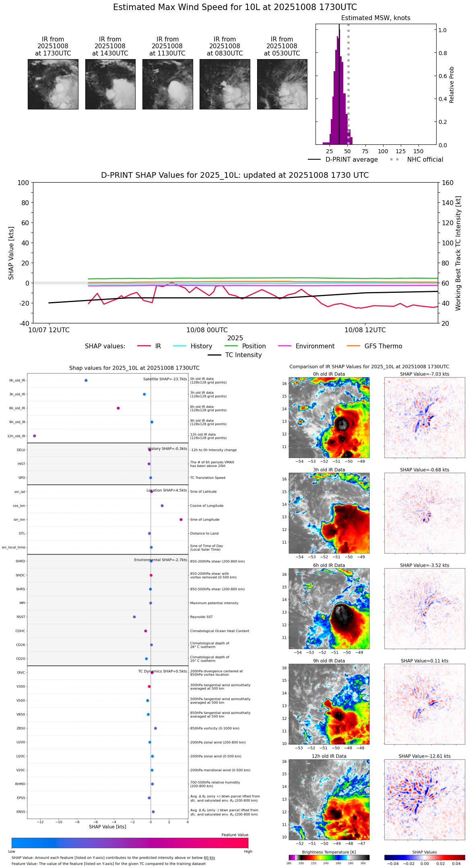Open the IR thumbnail from 0830UTC
The height and width of the screenshot is (868, 470).
[x=225, y=84]
